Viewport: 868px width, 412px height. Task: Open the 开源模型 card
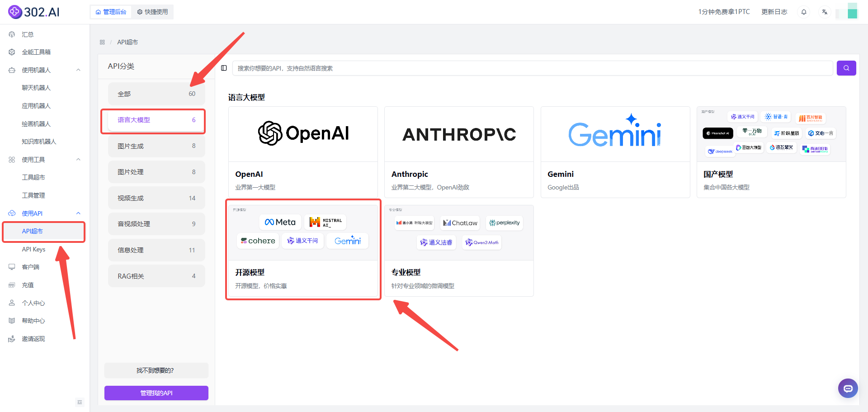point(303,251)
